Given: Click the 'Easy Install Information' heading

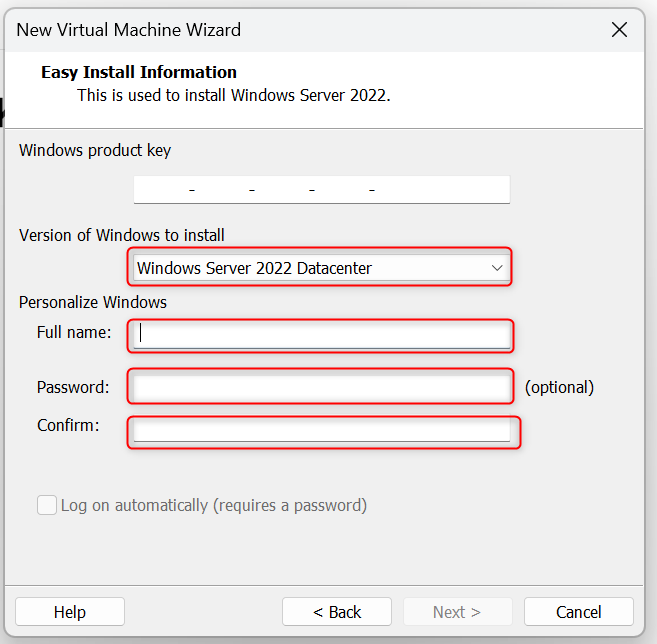Looking at the screenshot, I should (139, 72).
